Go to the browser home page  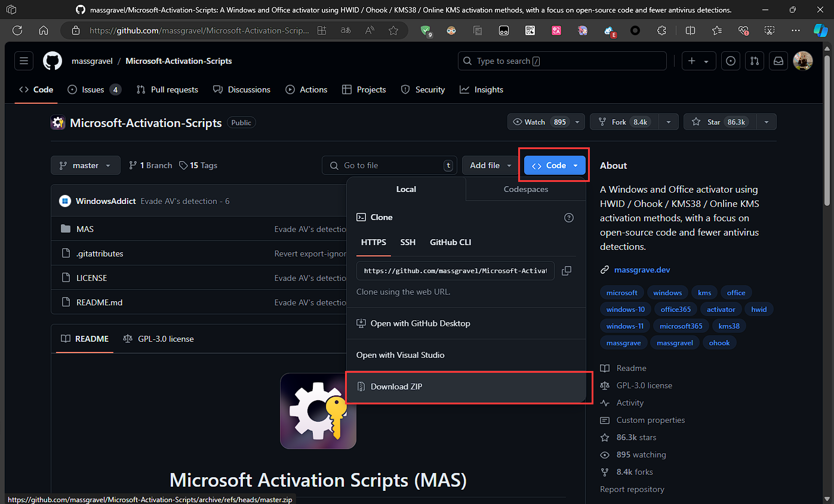pos(44,30)
